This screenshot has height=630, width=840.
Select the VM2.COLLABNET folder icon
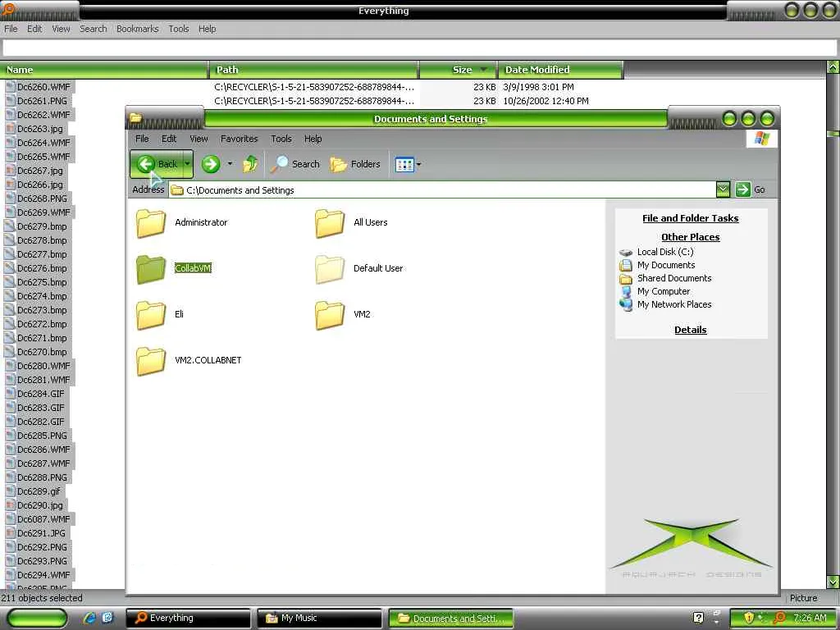pyautogui.click(x=151, y=361)
